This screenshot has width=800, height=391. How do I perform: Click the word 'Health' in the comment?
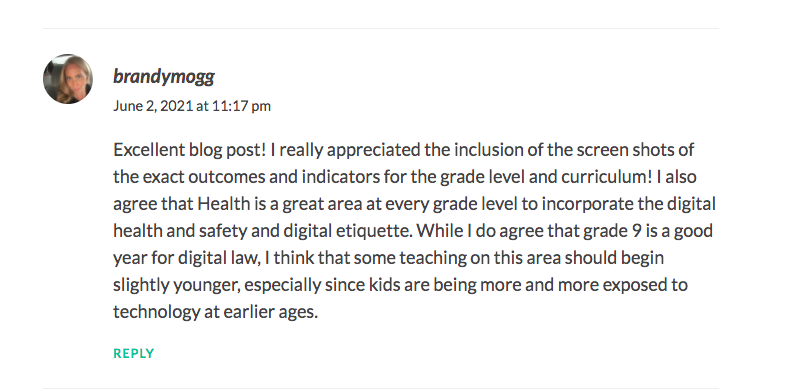pos(224,204)
